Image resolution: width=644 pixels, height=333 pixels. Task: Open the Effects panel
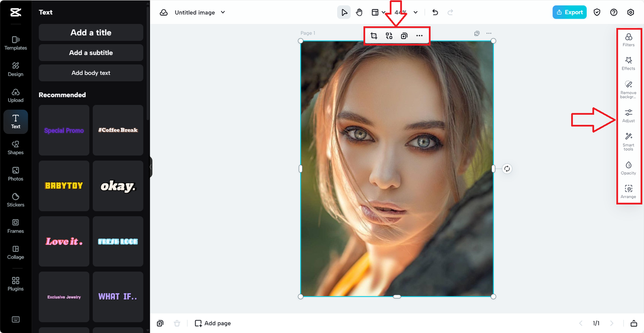coord(628,63)
